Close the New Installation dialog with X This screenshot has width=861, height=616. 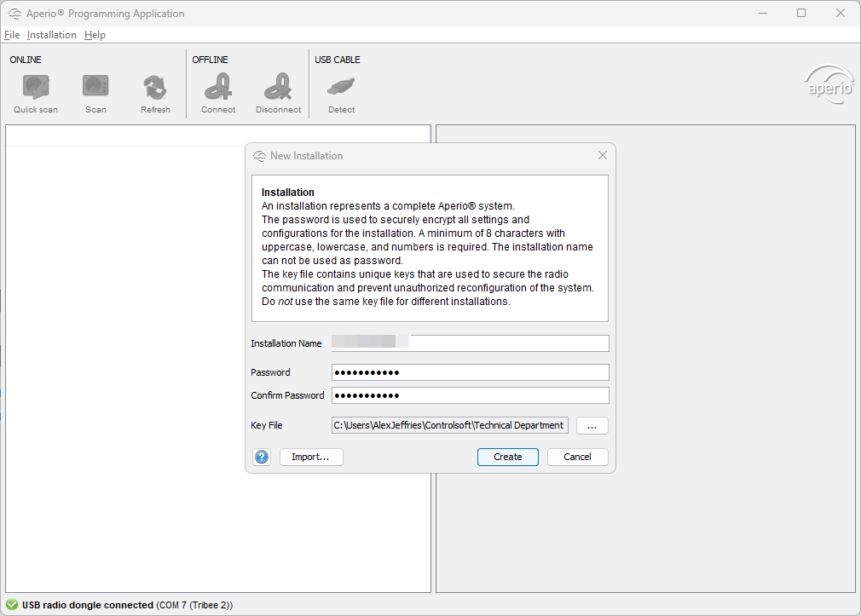(603, 155)
